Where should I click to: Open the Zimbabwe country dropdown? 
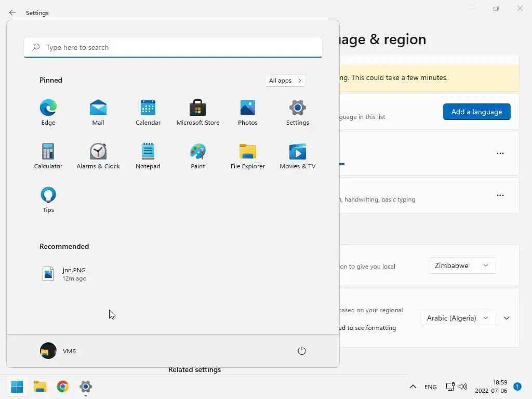(462, 265)
